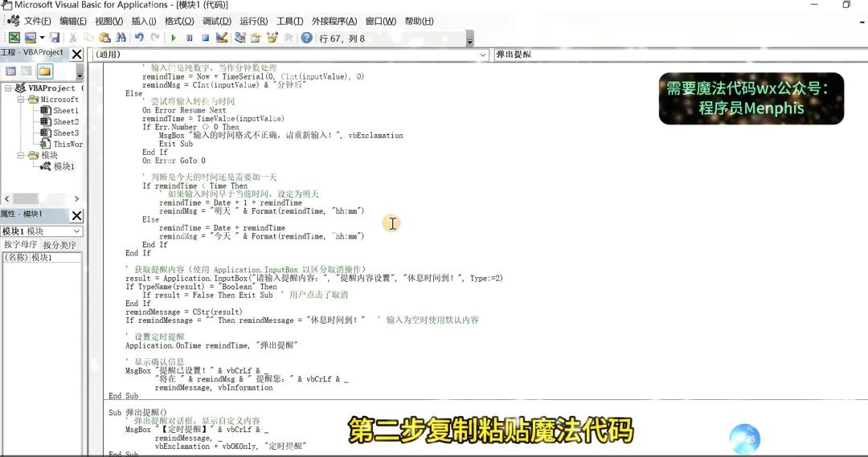Screen dimensions: 868x457
Task: Click the Reset stop icon
Action: tap(206, 38)
